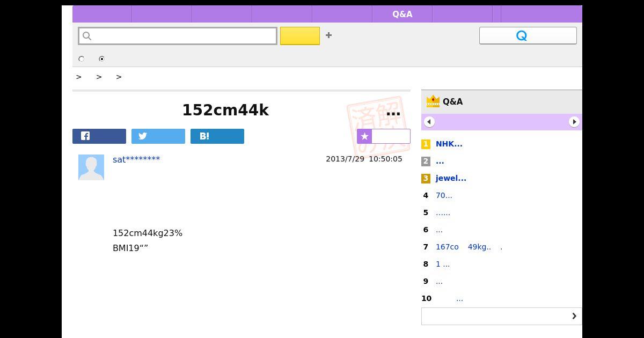Click the text line starting BMI19
Viewport: 644px width, 338px height.
point(130,248)
